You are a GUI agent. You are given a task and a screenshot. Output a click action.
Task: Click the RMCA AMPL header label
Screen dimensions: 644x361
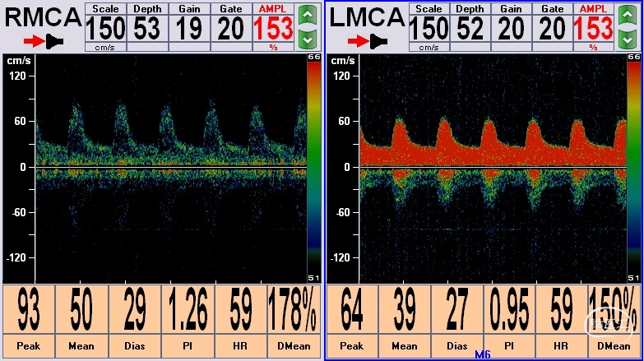(x=273, y=8)
